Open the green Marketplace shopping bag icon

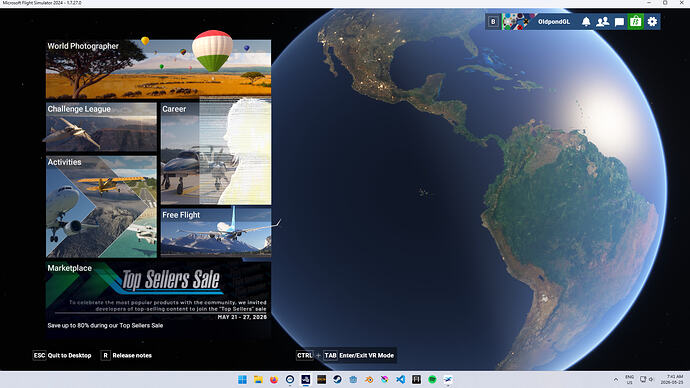click(x=635, y=22)
